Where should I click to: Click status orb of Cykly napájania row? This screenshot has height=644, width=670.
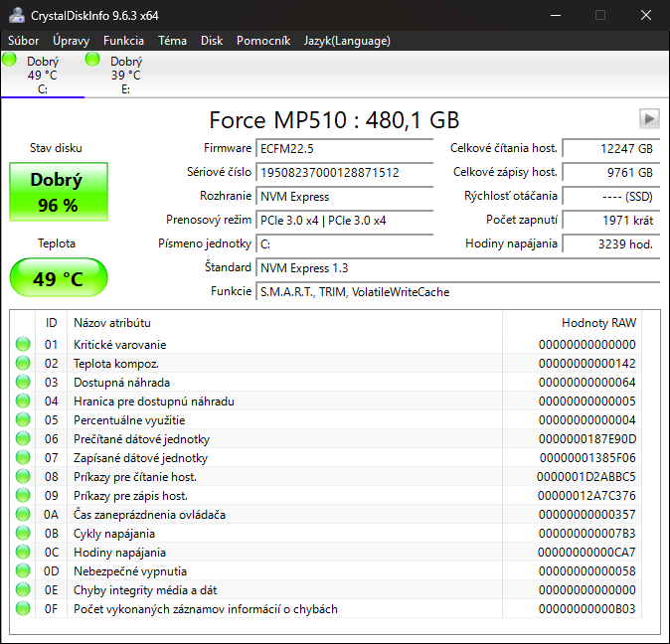coord(23,533)
